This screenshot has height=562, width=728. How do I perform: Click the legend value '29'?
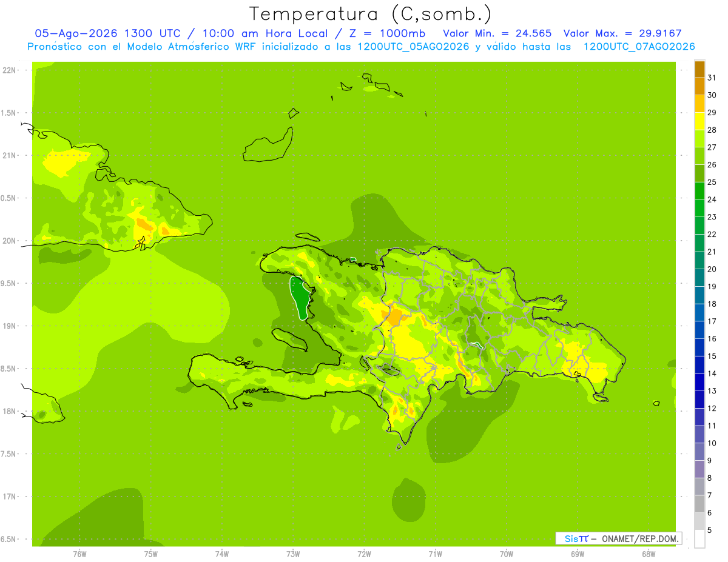click(x=712, y=113)
